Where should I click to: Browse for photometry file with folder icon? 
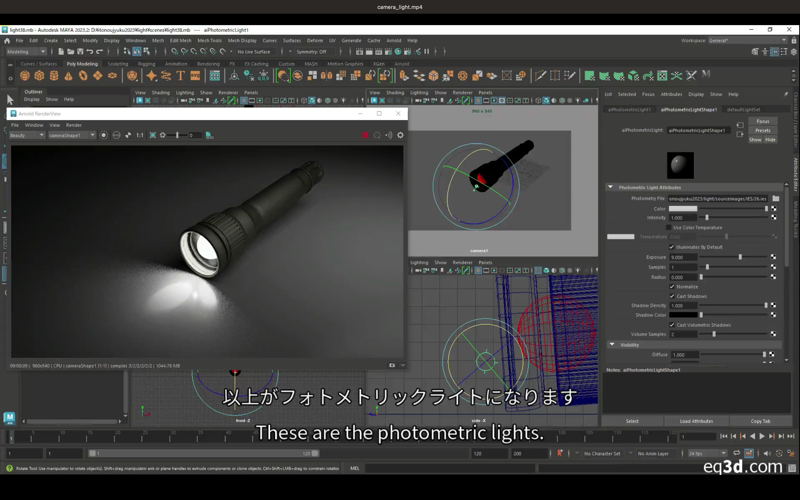(x=775, y=198)
